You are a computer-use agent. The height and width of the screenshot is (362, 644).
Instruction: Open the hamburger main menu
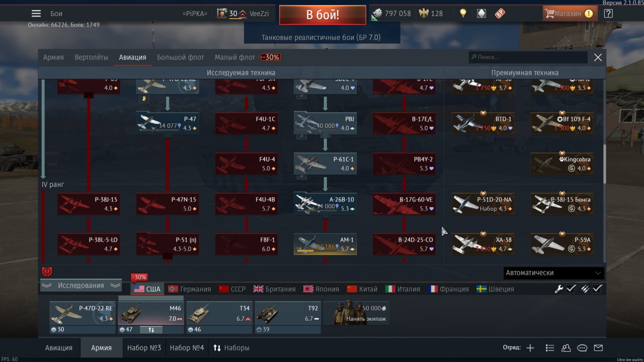pyautogui.click(x=36, y=14)
